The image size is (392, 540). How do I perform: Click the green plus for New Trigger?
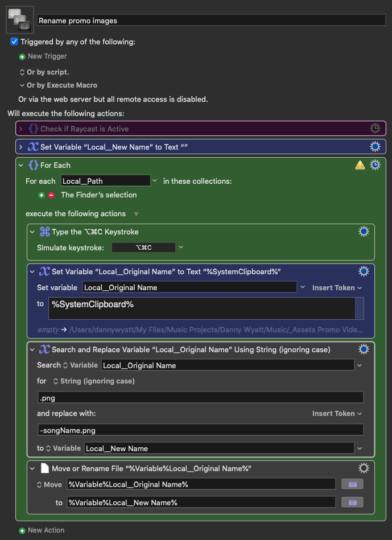22,56
